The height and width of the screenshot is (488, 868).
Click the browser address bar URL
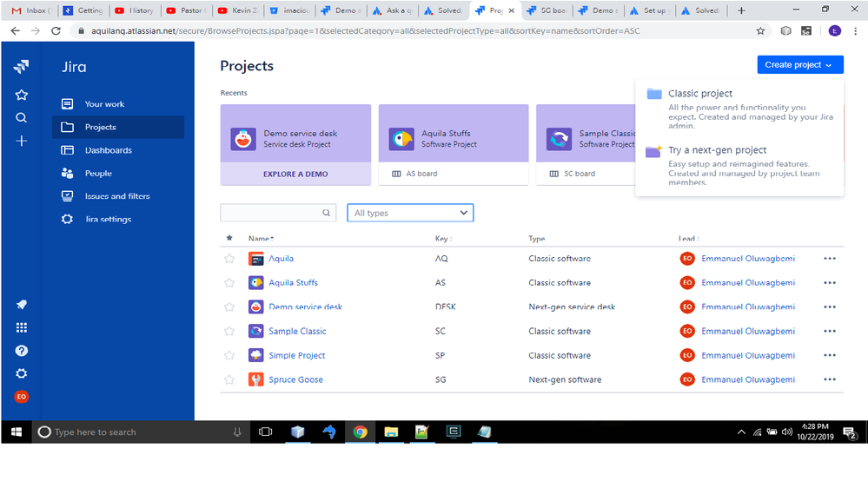click(365, 31)
